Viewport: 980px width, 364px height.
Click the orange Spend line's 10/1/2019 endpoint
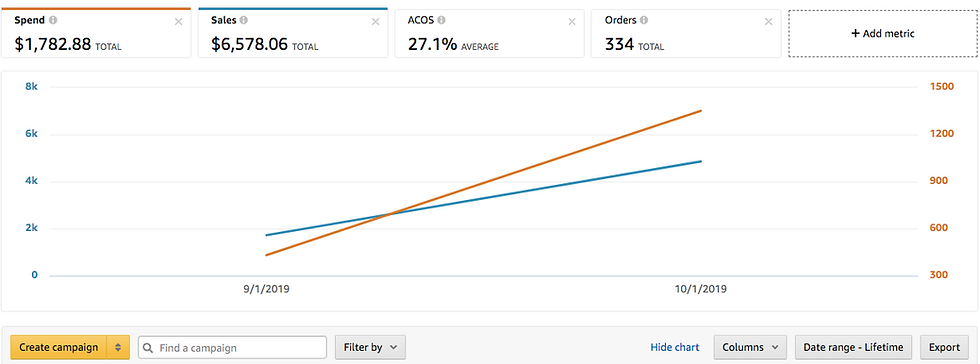(701, 111)
